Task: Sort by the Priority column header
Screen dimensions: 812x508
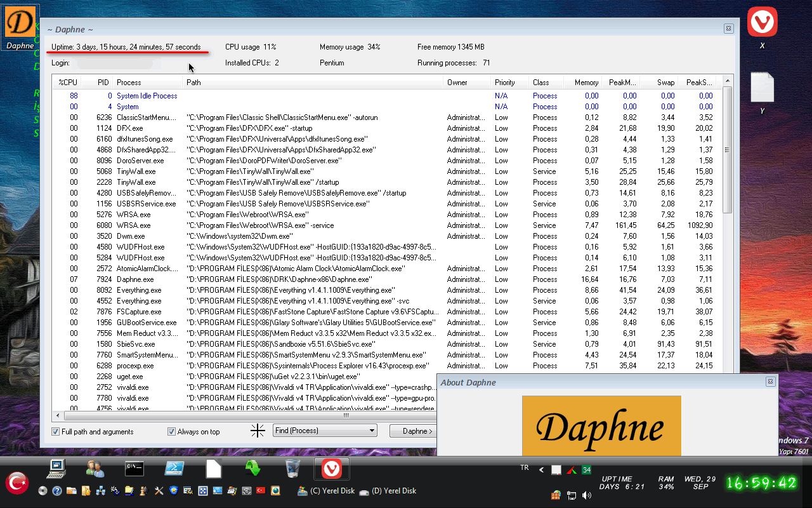Action: coord(510,83)
